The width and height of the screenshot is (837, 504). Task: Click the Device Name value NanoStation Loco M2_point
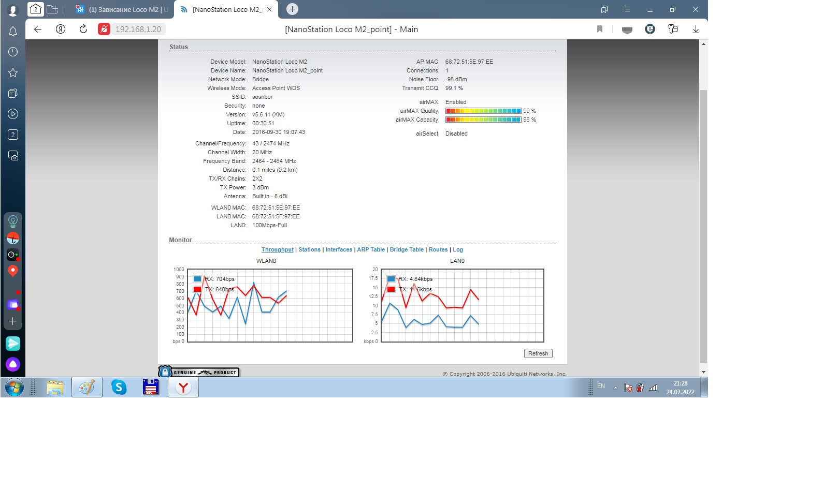coord(287,70)
